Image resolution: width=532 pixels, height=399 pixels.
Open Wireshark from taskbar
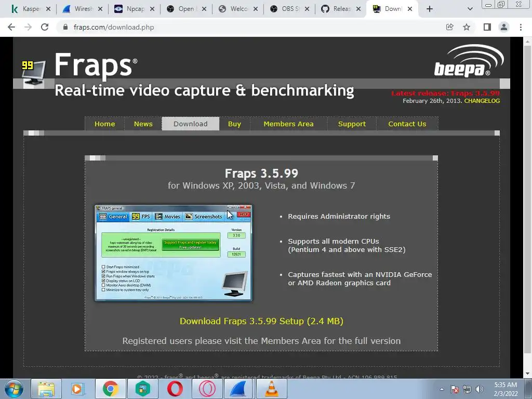[238, 389]
